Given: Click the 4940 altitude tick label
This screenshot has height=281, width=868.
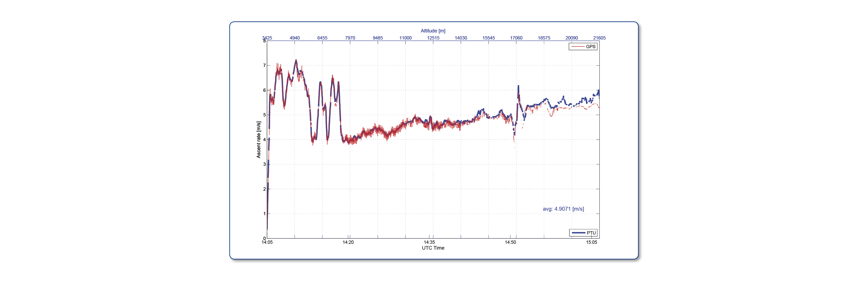Looking at the screenshot, I should click(294, 38).
